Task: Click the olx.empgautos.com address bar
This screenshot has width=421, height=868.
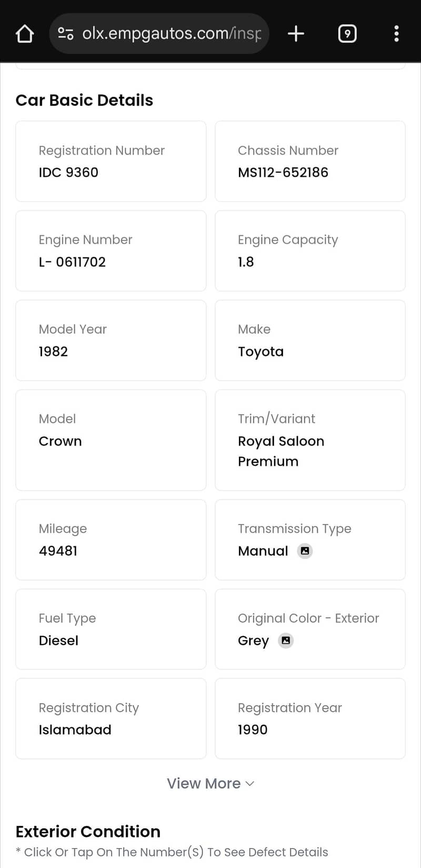Action: [x=171, y=34]
